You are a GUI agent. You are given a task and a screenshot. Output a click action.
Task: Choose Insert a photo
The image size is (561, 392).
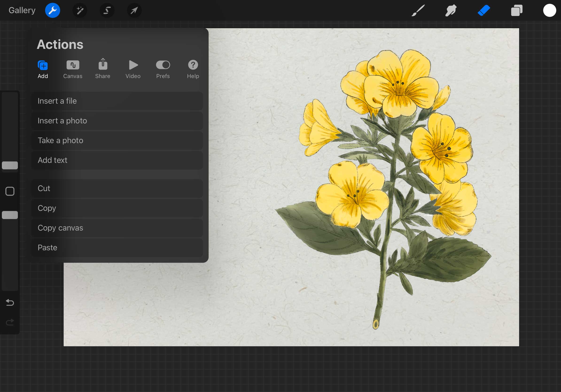(x=117, y=121)
